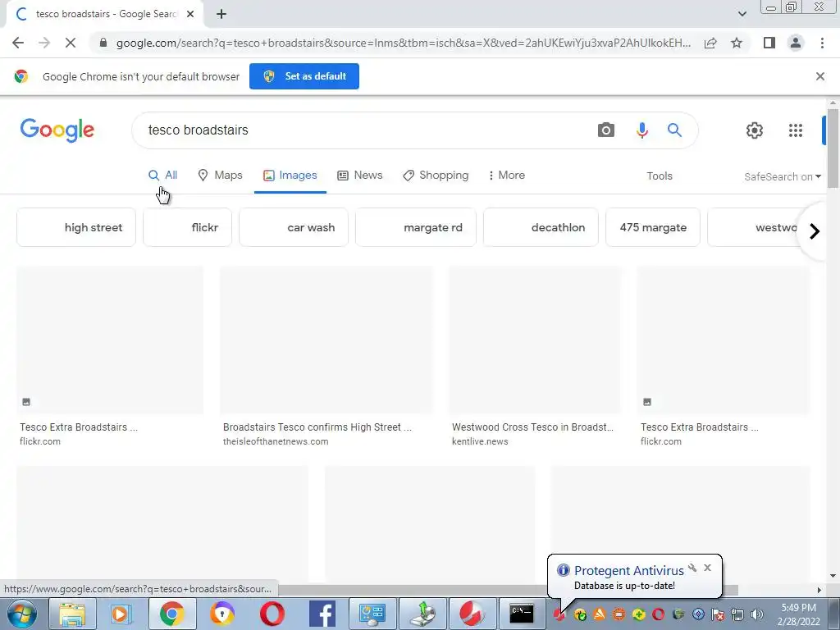Click Set as default button
The width and height of the screenshot is (840, 630).
click(304, 76)
